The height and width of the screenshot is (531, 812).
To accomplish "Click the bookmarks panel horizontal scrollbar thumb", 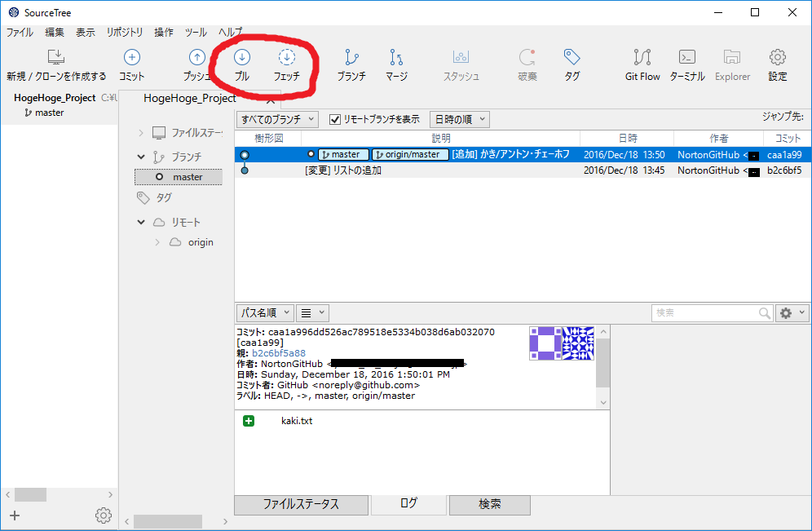I will [x=30, y=495].
